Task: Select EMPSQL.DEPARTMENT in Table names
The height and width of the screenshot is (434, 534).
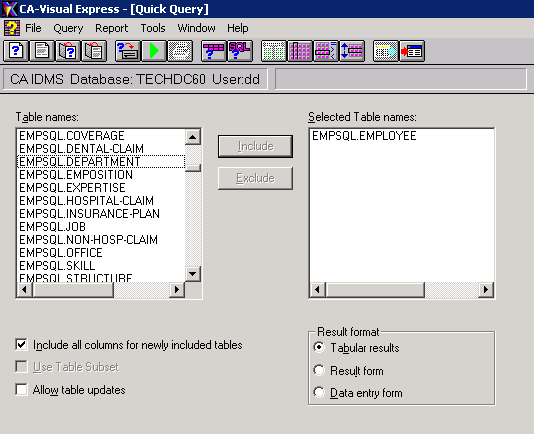Action: pos(101,161)
